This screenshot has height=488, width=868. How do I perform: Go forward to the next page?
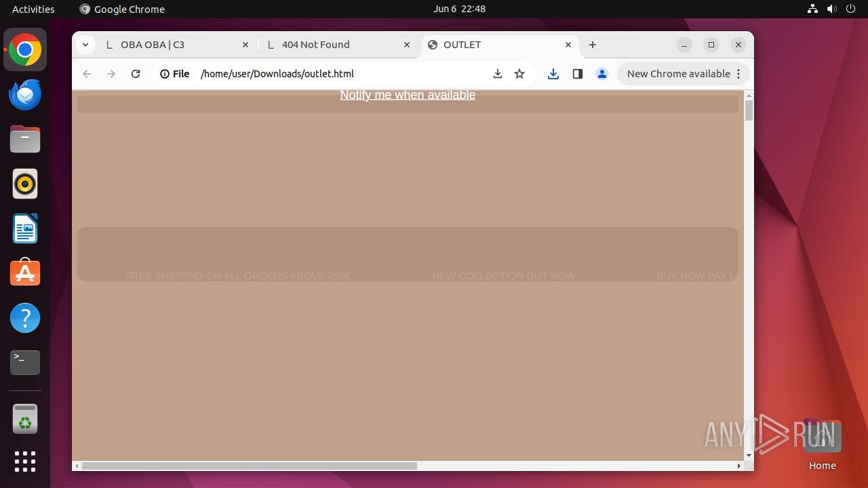pyautogui.click(x=111, y=74)
